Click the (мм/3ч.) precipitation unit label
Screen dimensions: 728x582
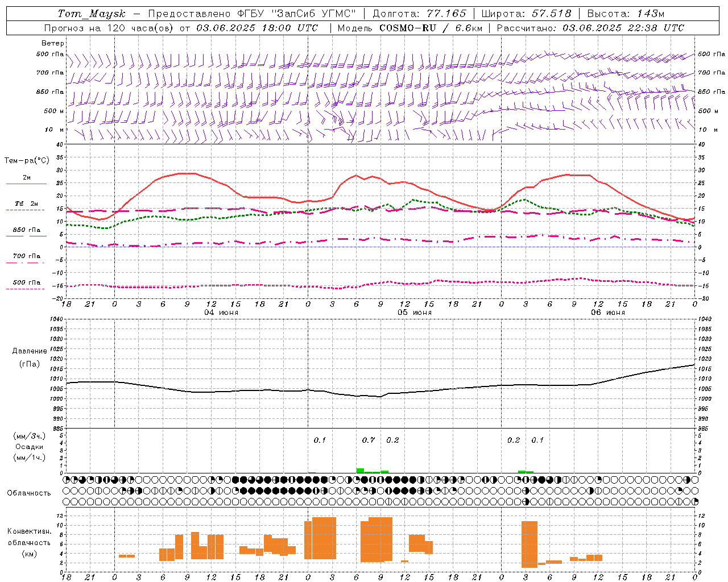[30, 436]
